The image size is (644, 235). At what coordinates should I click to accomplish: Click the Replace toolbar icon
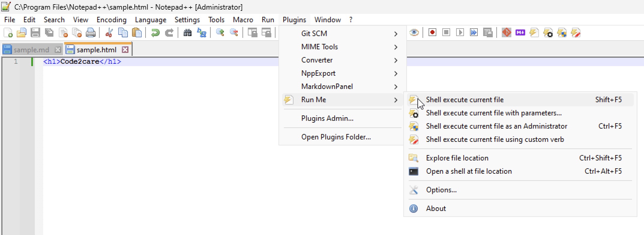click(x=201, y=32)
